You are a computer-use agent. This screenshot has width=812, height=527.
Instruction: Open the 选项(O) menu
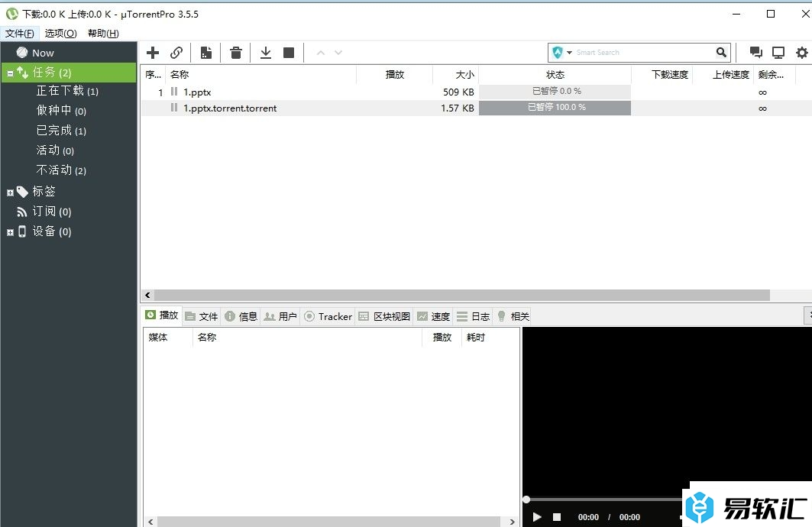tap(60, 33)
